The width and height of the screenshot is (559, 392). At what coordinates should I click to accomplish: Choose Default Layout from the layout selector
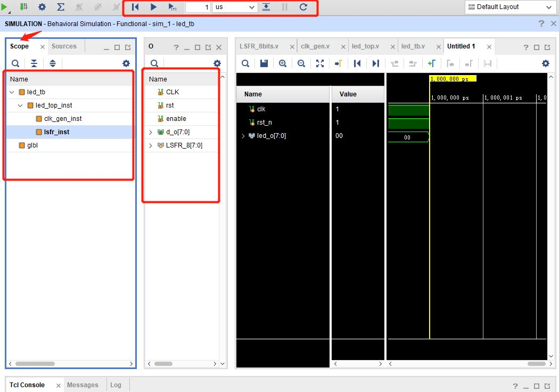(x=509, y=7)
